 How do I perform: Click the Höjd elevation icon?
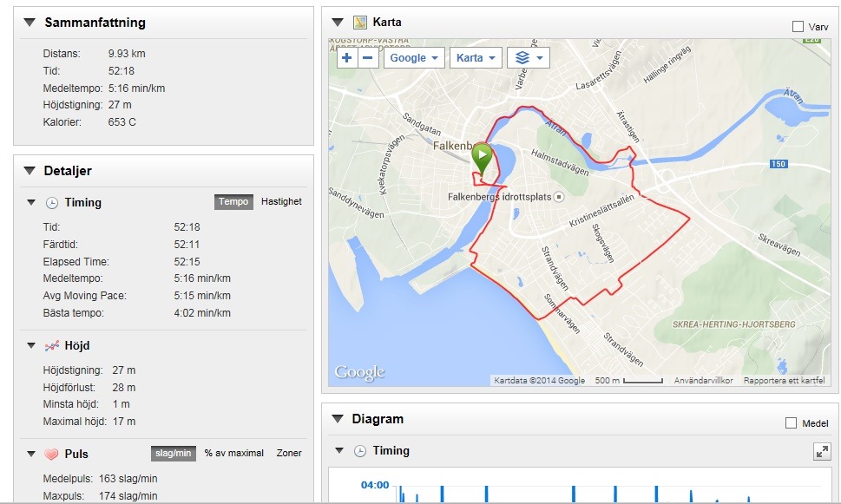coord(52,346)
